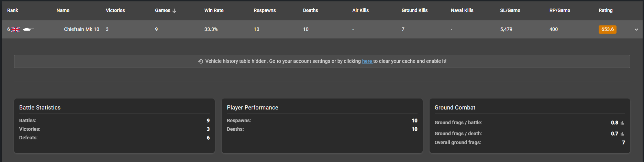
Task: Sort by RP/Game column header
Action: tap(559, 10)
